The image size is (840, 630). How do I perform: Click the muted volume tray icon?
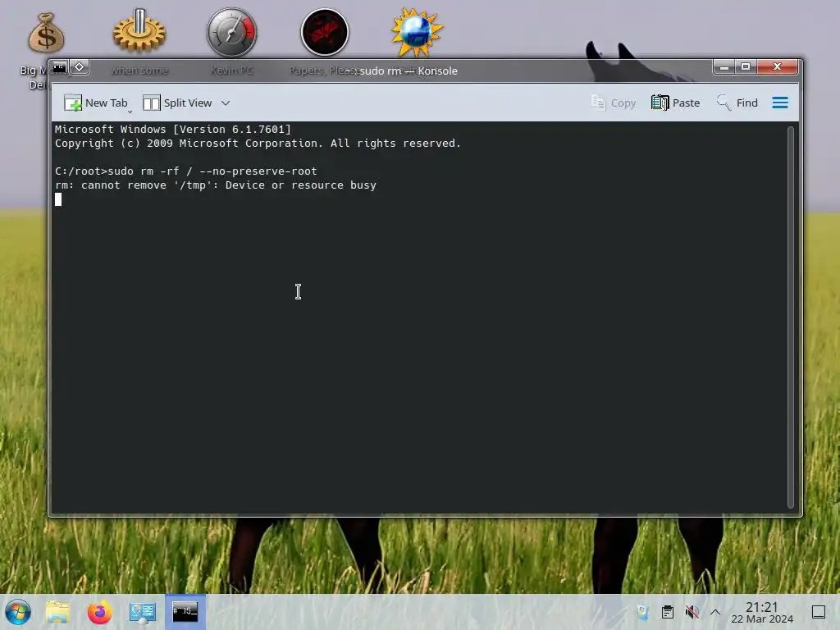pos(692,612)
